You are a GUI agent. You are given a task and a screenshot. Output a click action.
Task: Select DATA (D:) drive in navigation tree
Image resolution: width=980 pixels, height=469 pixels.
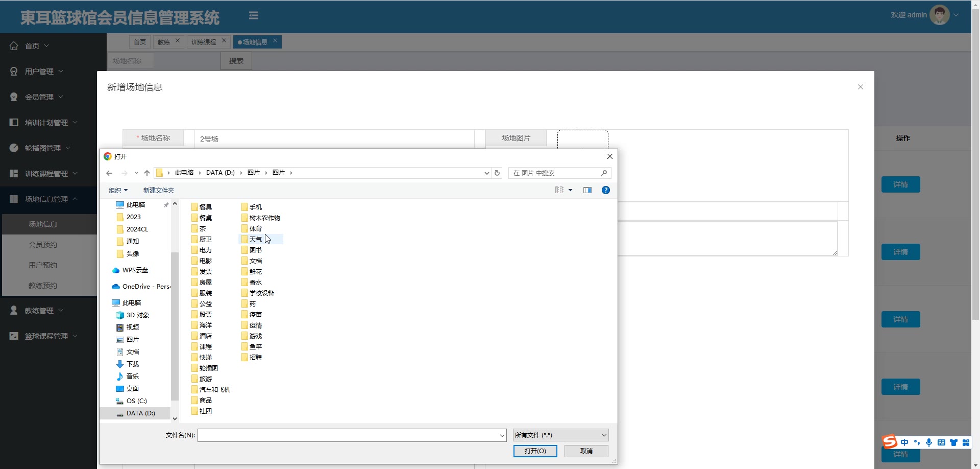[140, 413]
